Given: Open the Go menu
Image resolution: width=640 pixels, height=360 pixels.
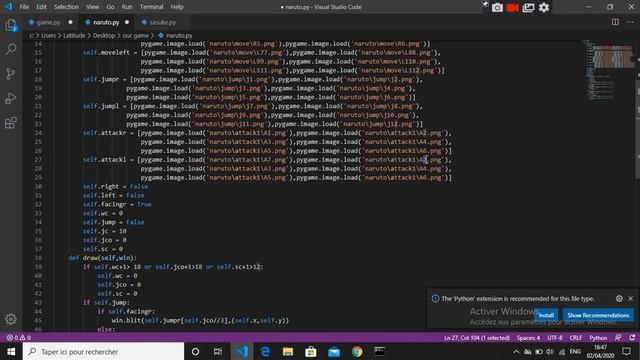Looking at the screenshot, I should (x=110, y=7).
